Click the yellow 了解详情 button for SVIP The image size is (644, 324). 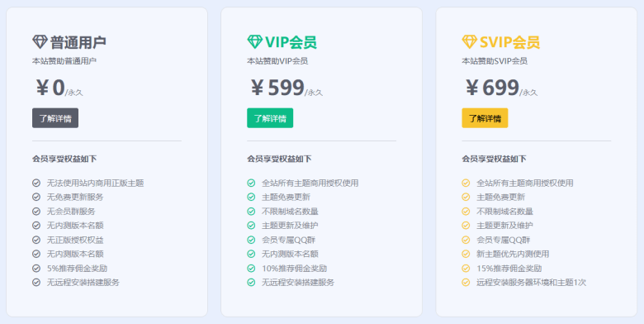[x=485, y=118]
